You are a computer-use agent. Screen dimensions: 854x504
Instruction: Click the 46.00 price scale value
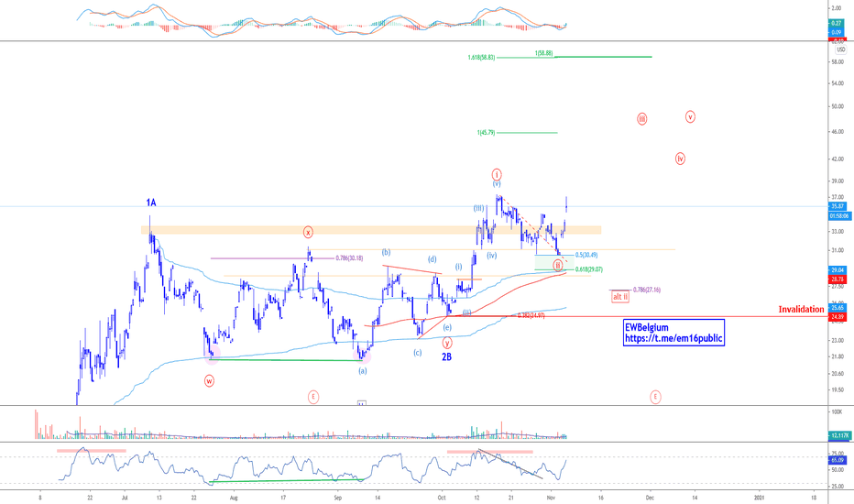click(x=838, y=132)
